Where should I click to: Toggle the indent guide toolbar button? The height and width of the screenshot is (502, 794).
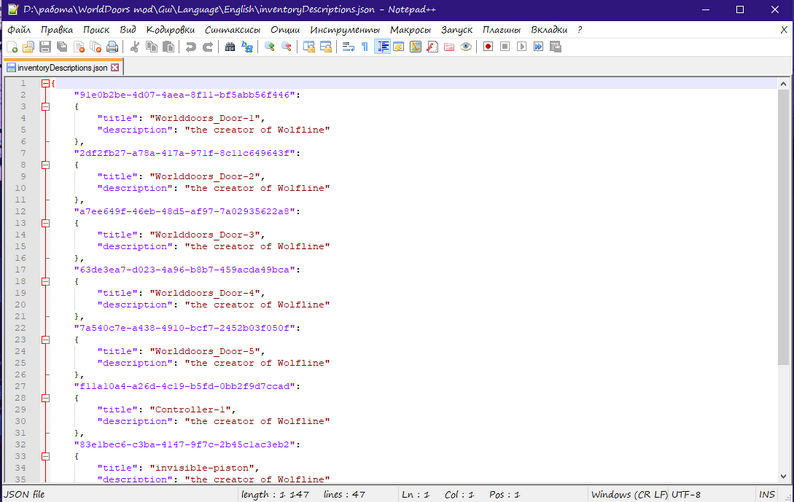click(x=382, y=47)
